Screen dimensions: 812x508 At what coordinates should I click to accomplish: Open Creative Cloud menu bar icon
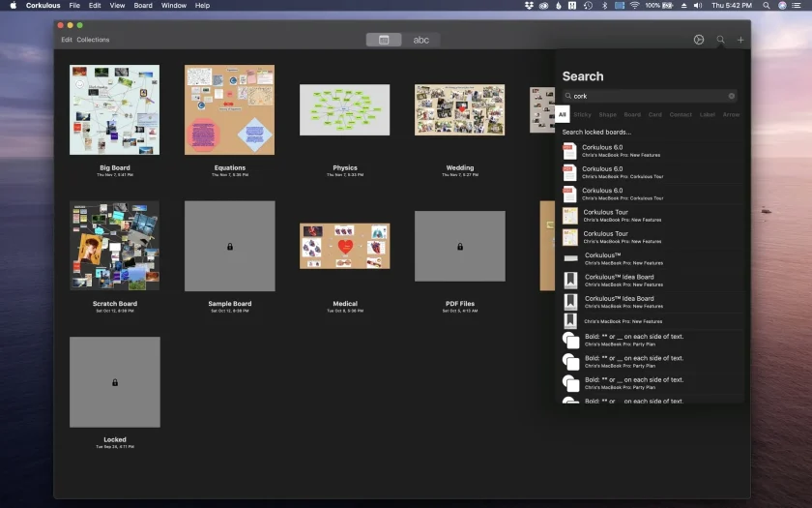[543, 5]
